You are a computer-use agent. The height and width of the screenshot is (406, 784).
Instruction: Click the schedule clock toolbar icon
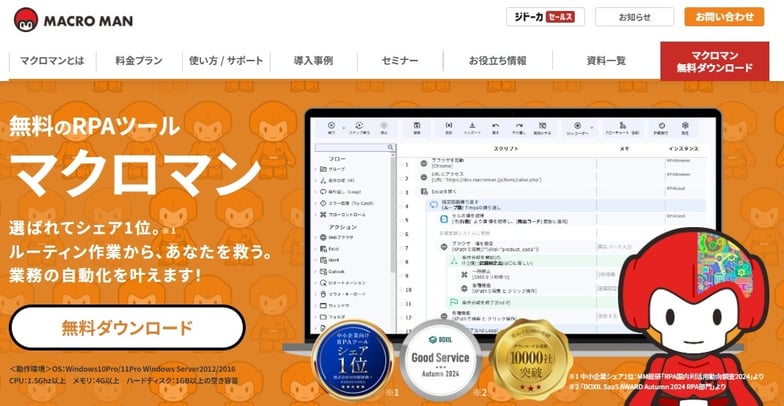click(662, 126)
